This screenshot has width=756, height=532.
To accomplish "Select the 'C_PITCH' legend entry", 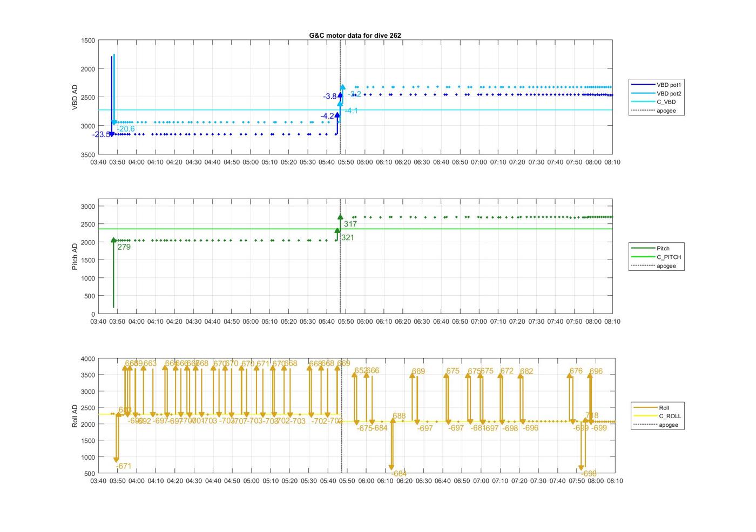I will 669,257.
